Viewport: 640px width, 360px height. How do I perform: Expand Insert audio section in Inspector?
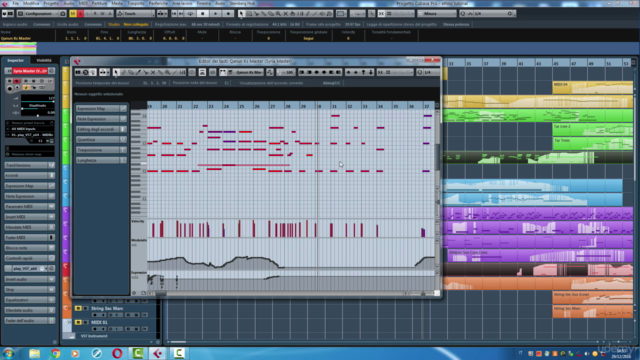29,279
